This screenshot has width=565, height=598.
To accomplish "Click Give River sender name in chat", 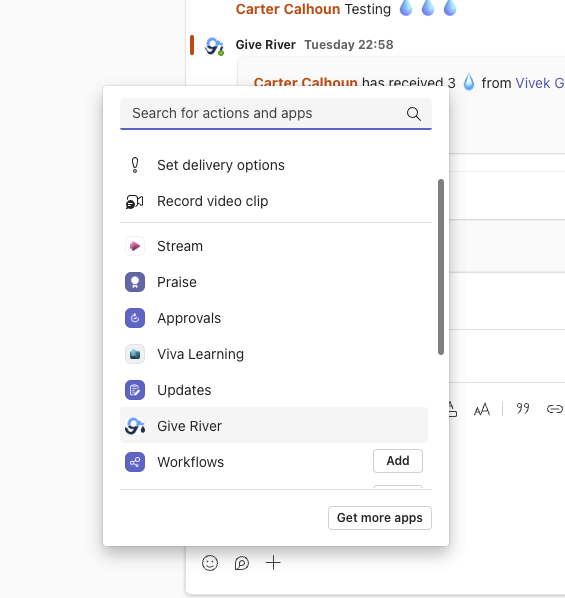I will tap(266, 45).
